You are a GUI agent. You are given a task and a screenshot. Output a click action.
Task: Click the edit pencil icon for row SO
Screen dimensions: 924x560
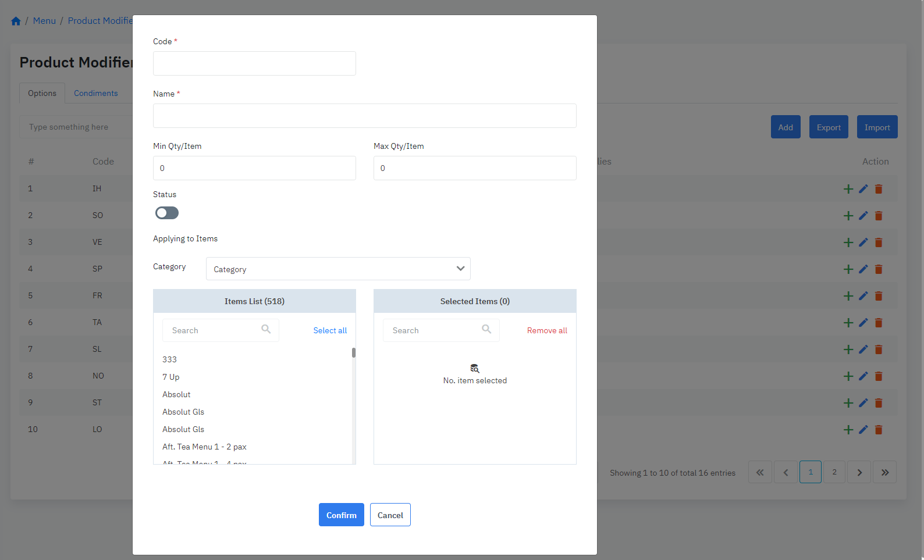pos(863,216)
